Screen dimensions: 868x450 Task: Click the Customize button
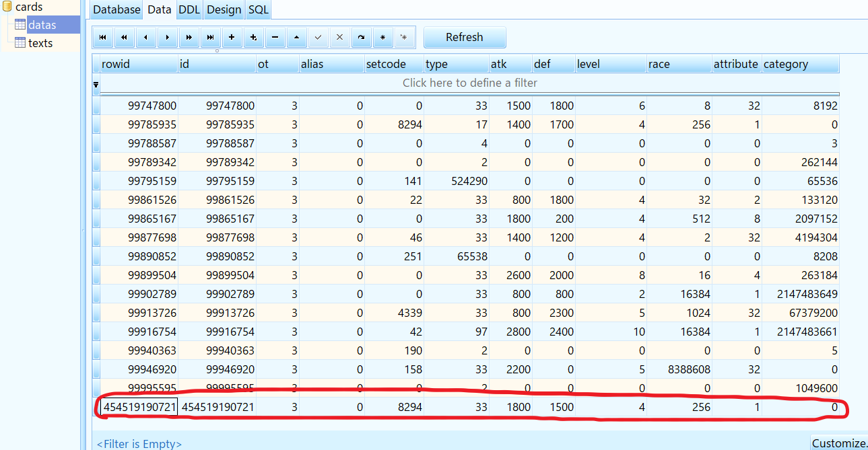pyautogui.click(x=840, y=443)
